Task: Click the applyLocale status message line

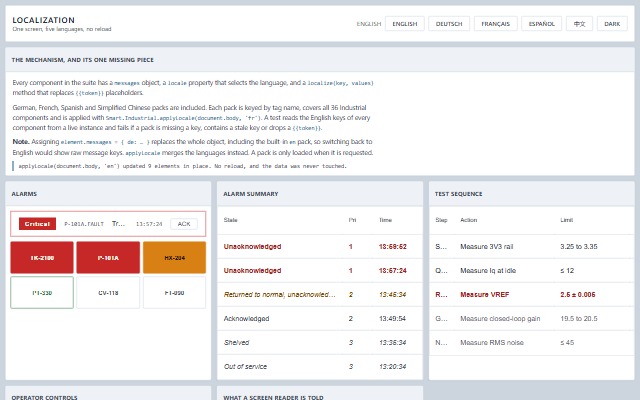Action: (182, 166)
